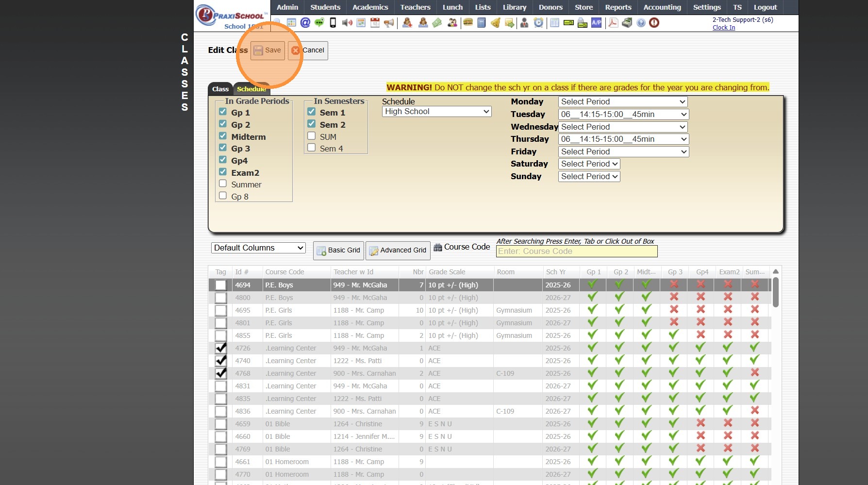Image resolution: width=868 pixels, height=485 pixels.
Task: Click the note with green arrow icon
Action: (x=509, y=22)
